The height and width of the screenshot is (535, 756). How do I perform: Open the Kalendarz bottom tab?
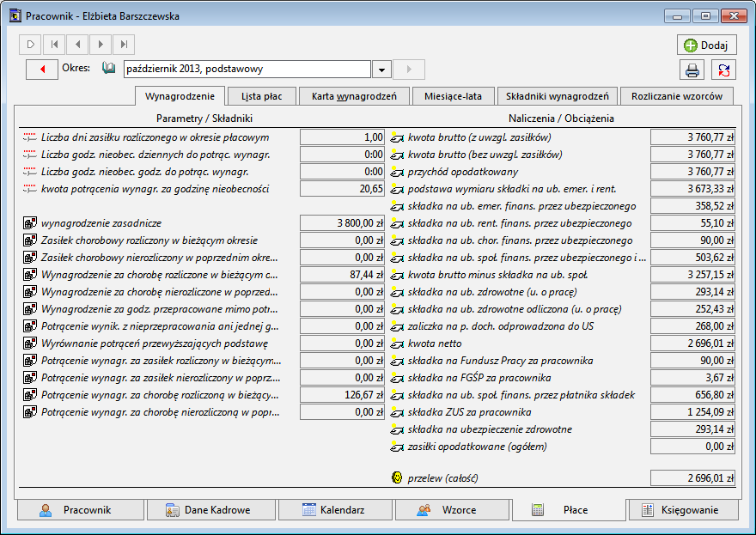[335, 510]
